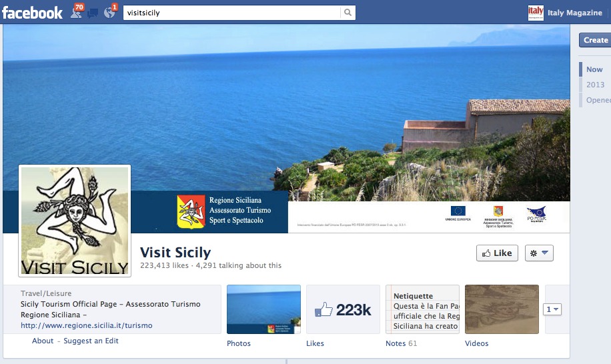Viewport: 611px width, 364px height.
Task: Open the globe notifications icon
Action: (109, 13)
